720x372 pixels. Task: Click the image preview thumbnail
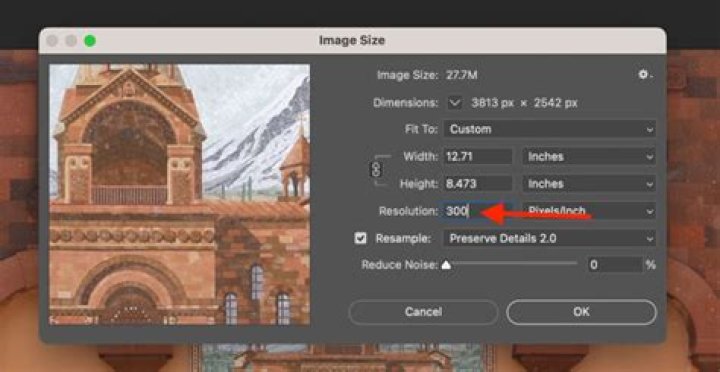[180, 194]
